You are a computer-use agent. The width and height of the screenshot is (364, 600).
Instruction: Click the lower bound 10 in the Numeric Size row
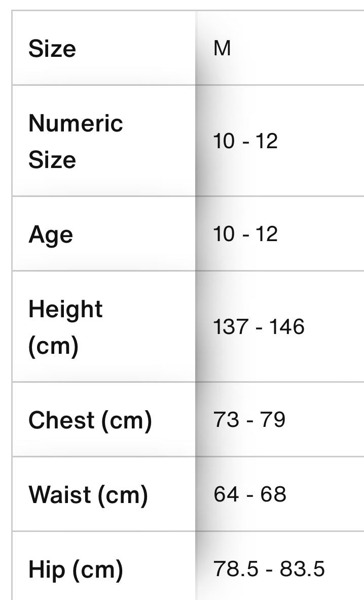tap(224, 141)
